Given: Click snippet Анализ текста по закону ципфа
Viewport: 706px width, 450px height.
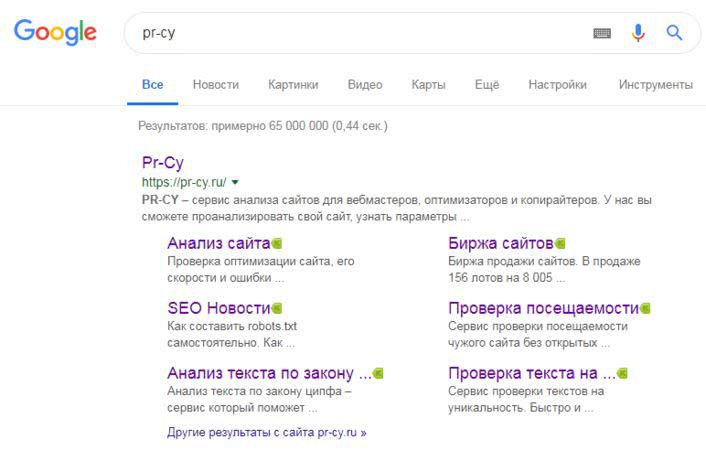Looking at the screenshot, I should tap(259, 400).
